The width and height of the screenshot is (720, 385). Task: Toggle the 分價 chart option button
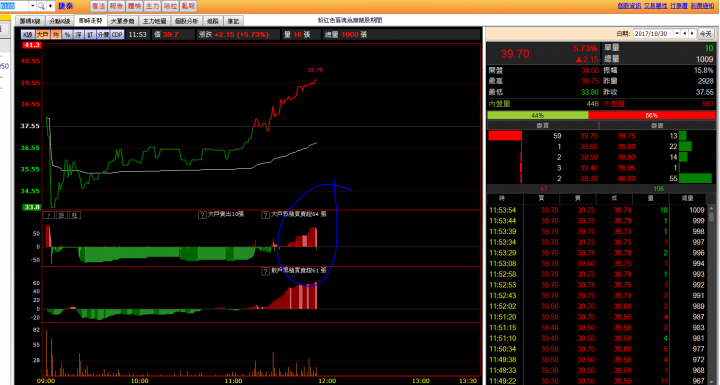pos(103,35)
